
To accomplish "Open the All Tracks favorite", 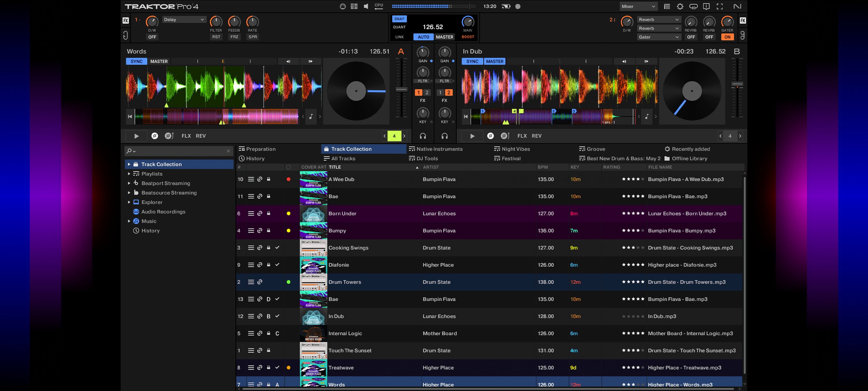I will pyautogui.click(x=339, y=159).
